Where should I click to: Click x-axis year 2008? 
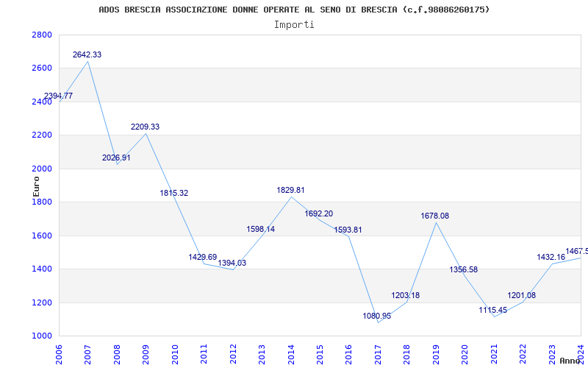pos(117,354)
